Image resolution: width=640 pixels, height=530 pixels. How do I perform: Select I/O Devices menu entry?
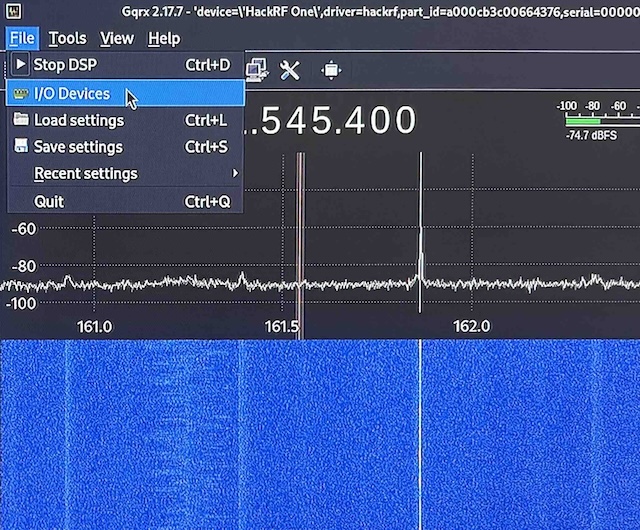[125, 94]
